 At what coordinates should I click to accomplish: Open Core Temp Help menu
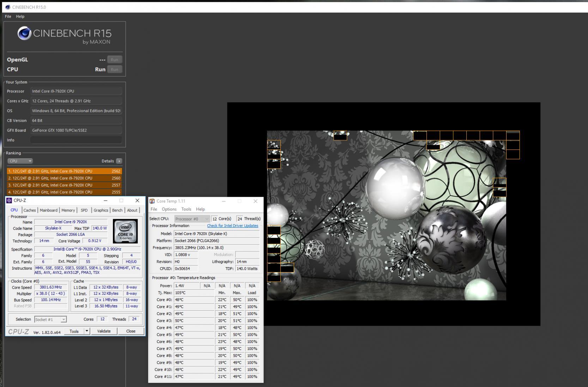[x=200, y=209]
